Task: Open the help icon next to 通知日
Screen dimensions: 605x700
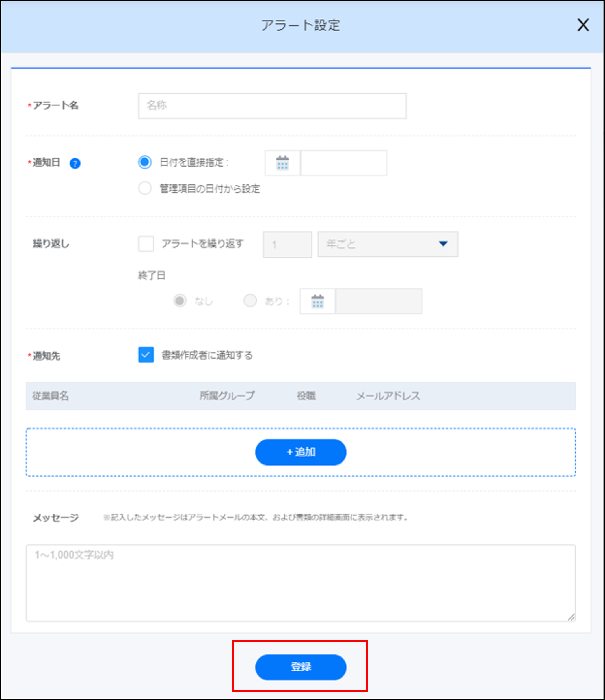Action: tap(75, 163)
